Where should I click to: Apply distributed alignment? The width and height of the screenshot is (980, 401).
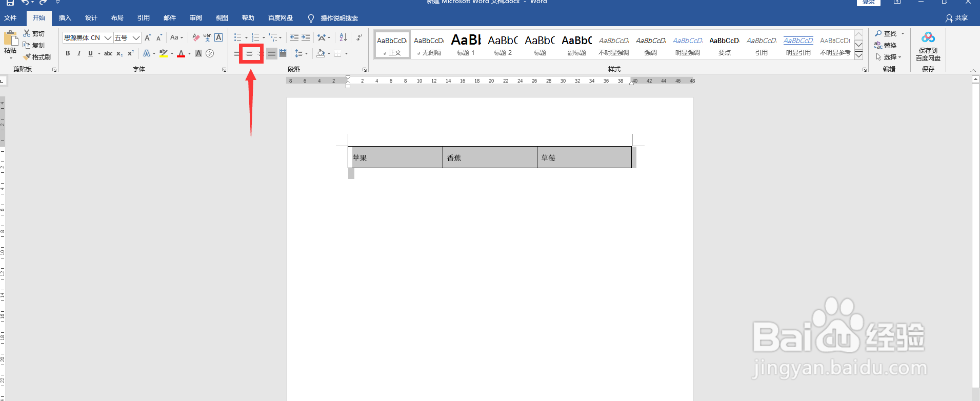283,53
